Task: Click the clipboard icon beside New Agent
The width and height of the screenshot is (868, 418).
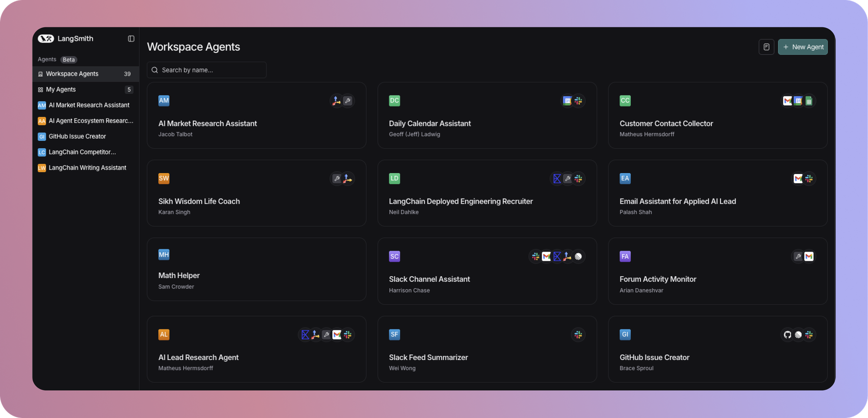Action: pyautogui.click(x=766, y=46)
